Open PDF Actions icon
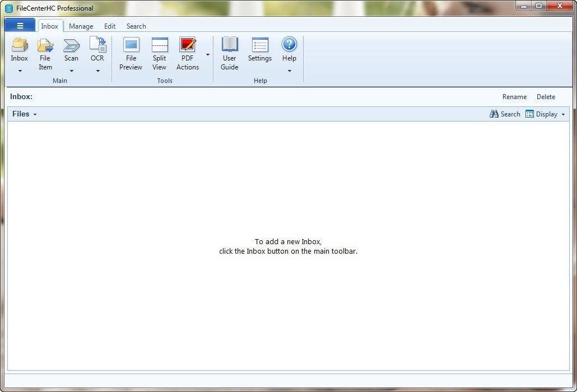The height and width of the screenshot is (392, 577). tap(188, 44)
